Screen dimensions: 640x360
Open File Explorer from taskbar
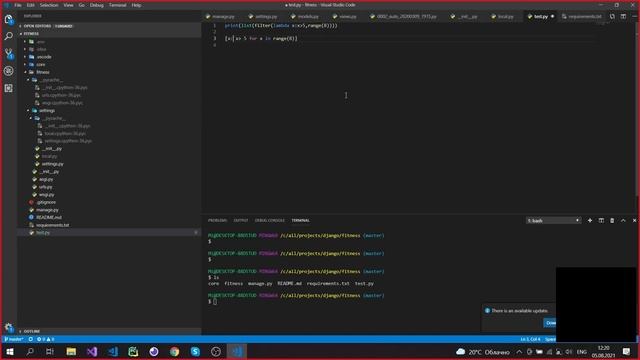click(71, 351)
